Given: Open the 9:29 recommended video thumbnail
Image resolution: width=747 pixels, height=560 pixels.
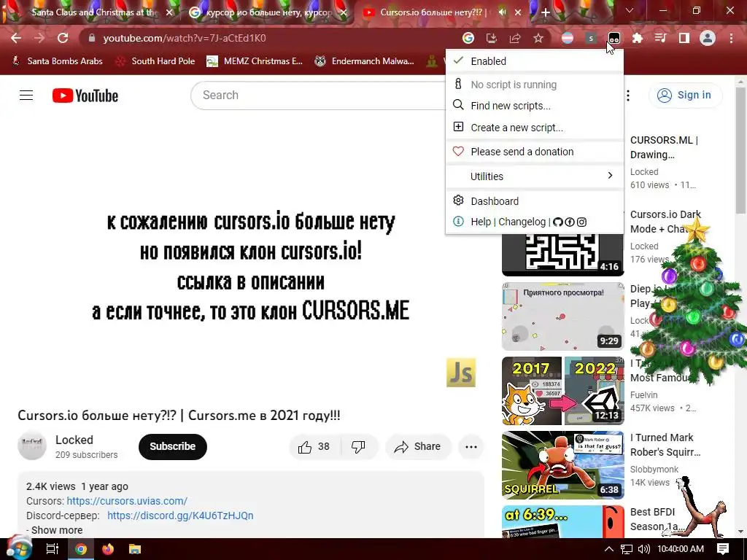Looking at the screenshot, I should tap(562, 316).
